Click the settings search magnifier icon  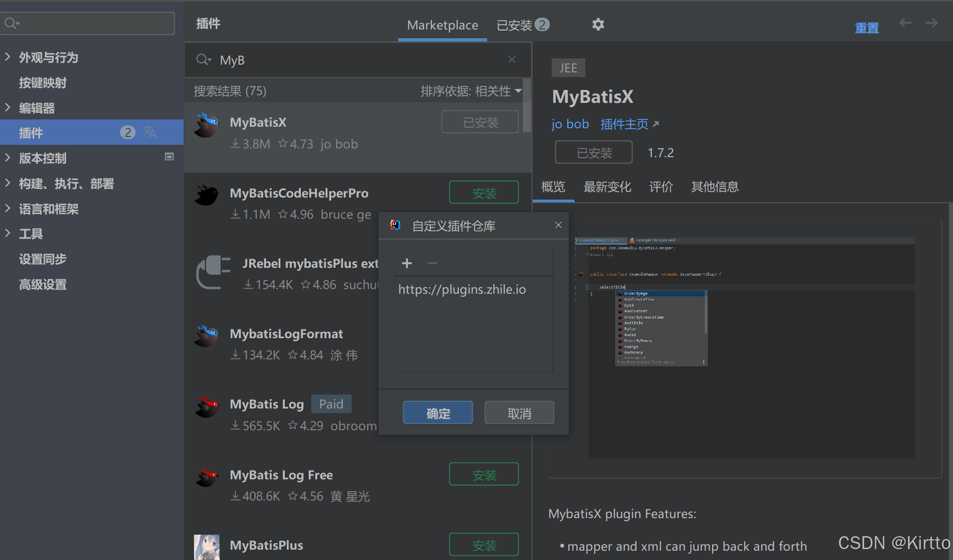[x=11, y=23]
